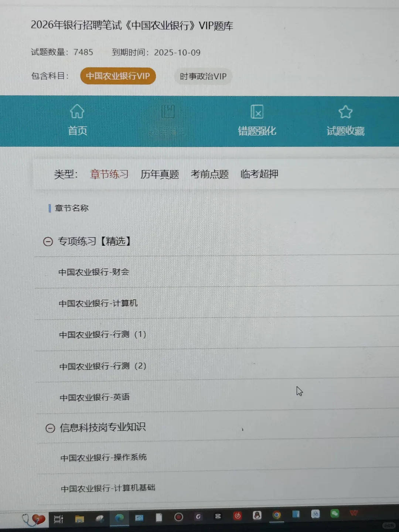
Task: Open the red WPS taskbar icon
Action: 354,513
